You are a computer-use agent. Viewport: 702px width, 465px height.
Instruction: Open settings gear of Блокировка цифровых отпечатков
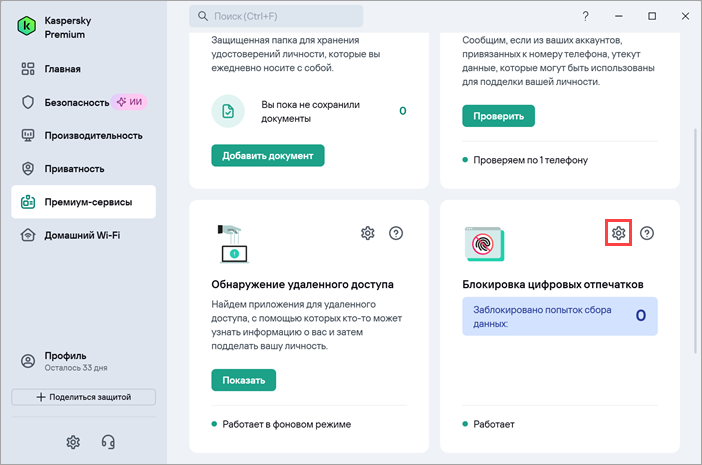tap(618, 233)
